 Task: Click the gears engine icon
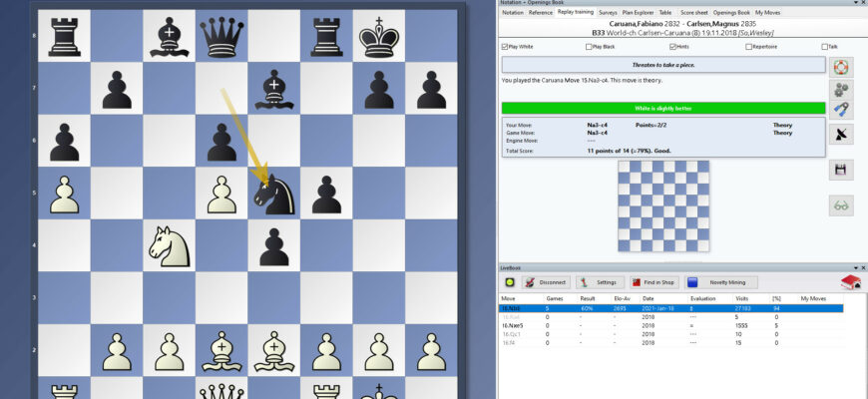841,90
